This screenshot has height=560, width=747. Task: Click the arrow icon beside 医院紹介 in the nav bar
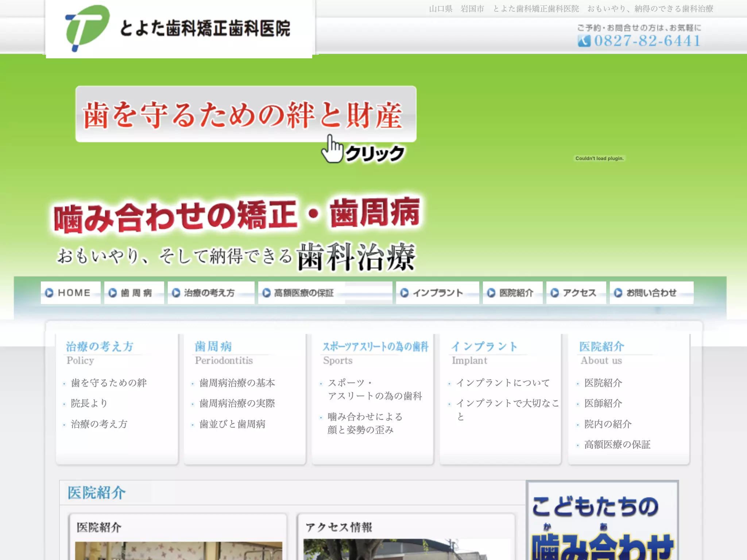pos(491,293)
